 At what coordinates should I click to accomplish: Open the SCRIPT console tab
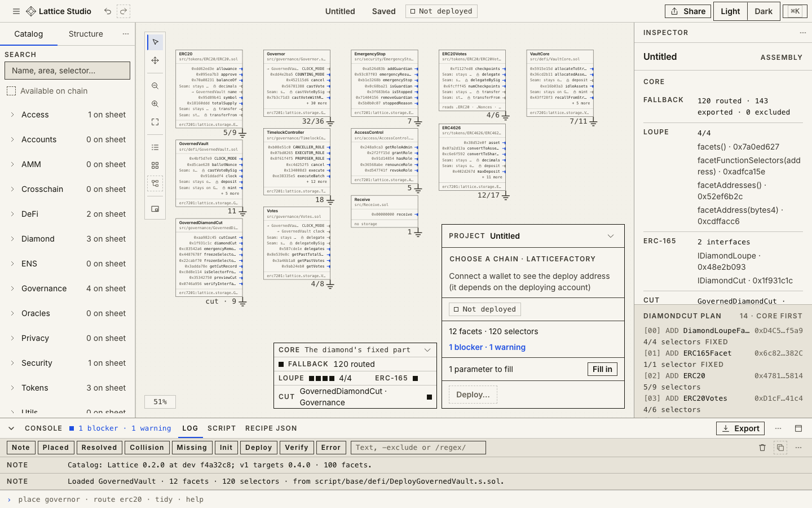[222, 428]
